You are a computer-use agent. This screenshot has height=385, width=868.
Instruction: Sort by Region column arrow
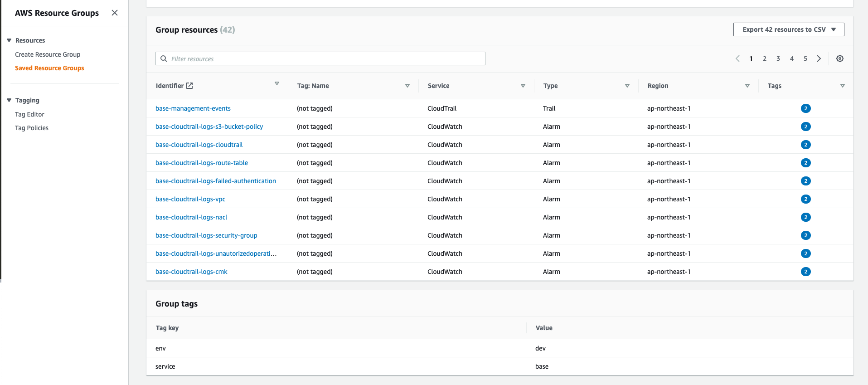click(x=747, y=86)
